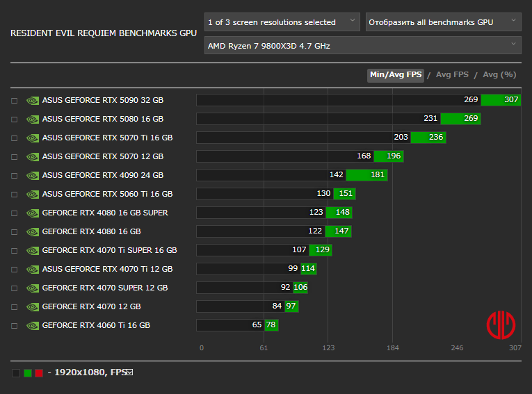Click the NVIDIA icon beside RTX 4060 Ti 16 GB
The height and width of the screenshot is (394, 532).
pyautogui.click(x=32, y=325)
